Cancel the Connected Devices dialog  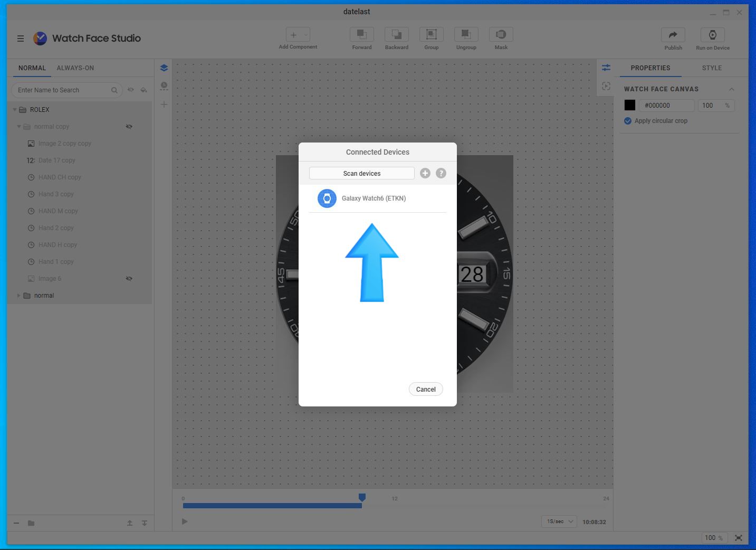click(426, 390)
